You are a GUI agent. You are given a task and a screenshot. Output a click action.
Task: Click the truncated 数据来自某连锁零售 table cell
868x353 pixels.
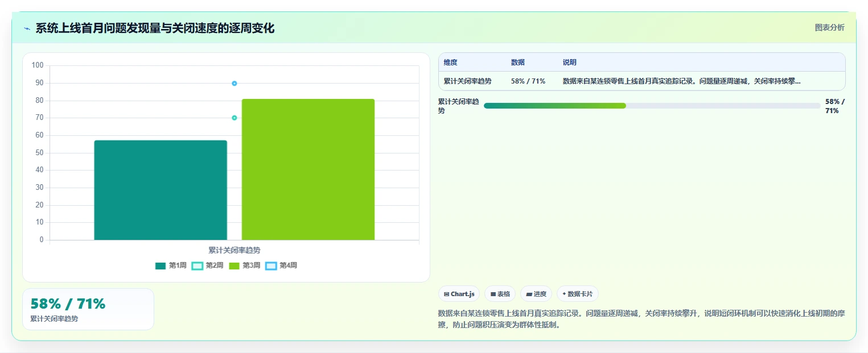point(682,81)
